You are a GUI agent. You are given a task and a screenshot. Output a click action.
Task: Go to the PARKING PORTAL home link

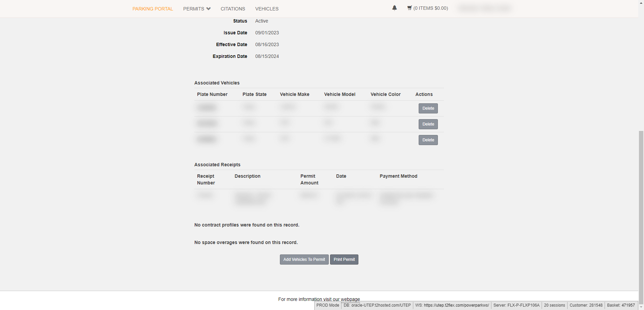(x=153, y=9)
